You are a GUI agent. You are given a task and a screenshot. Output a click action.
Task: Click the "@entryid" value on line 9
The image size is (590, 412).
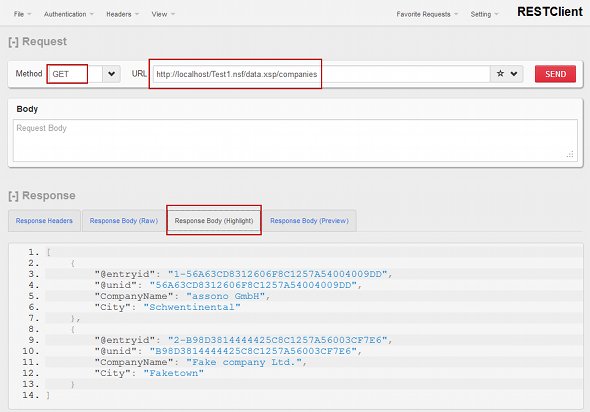(x=277, y=340)
